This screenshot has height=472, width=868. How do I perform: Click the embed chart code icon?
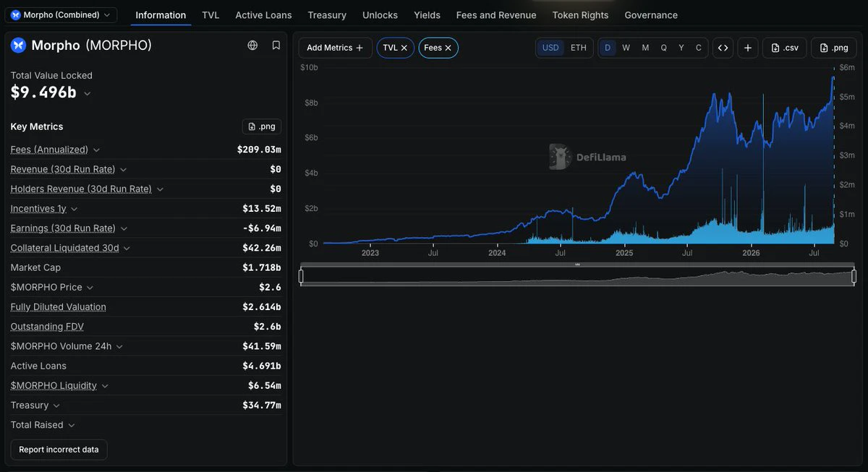[x=723, y=48]
